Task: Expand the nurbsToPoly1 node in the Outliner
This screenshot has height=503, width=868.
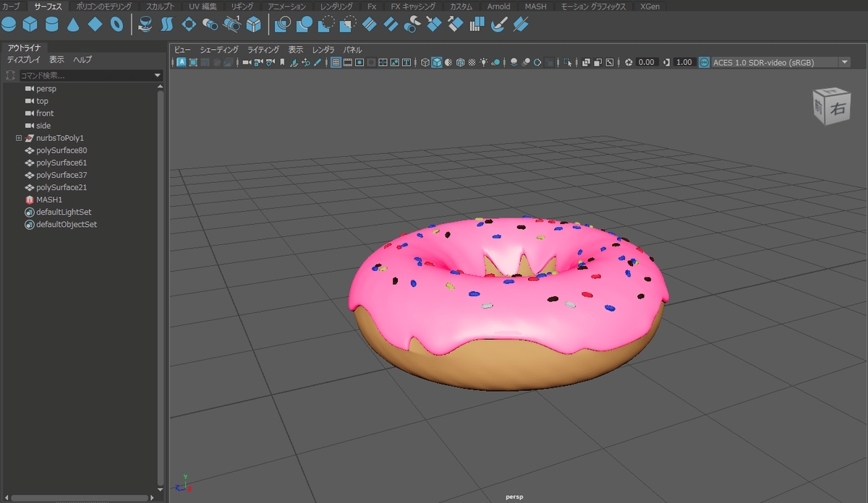Action: coord(17,137)
